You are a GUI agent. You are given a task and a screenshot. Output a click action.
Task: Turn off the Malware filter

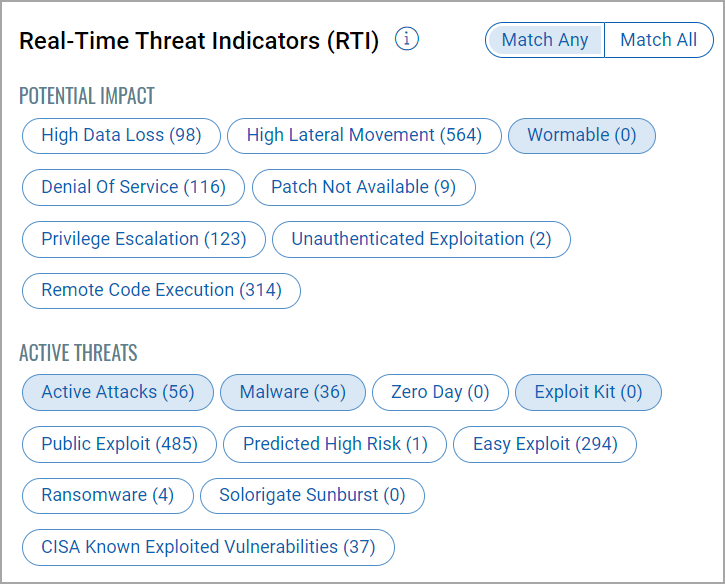[292, 392]
